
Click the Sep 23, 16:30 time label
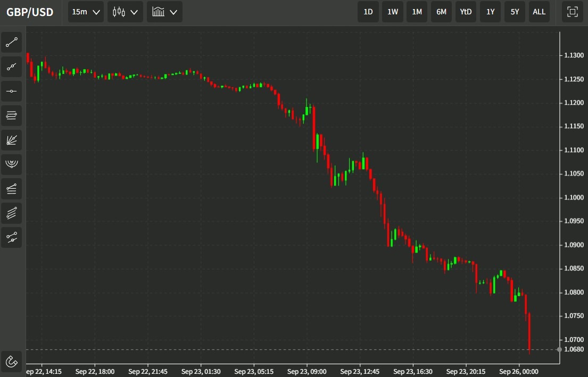click(413, 372)
